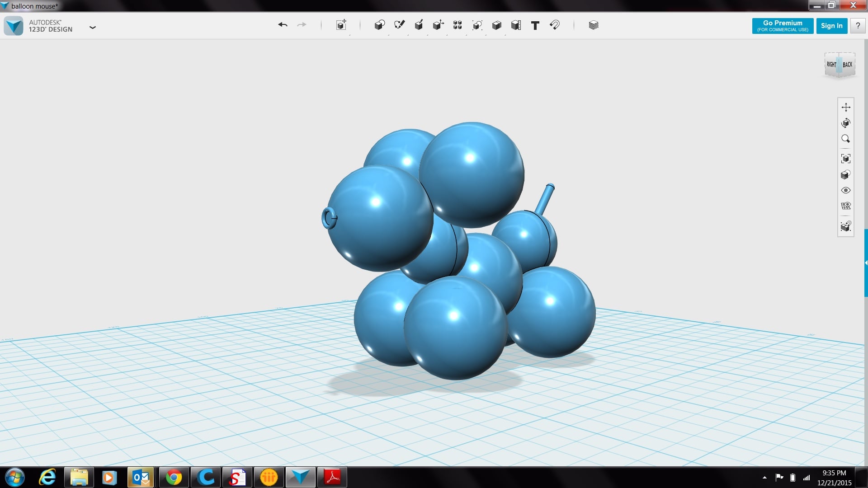Select the Measure tool icon
868x488 pixels.
pyautogui.click(x=516, y=25)
